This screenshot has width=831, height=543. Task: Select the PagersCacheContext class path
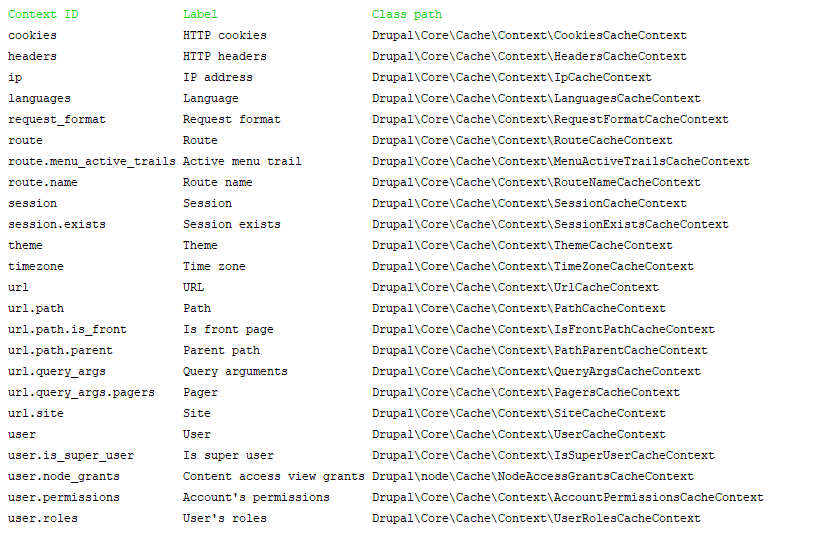click(525, 392)
